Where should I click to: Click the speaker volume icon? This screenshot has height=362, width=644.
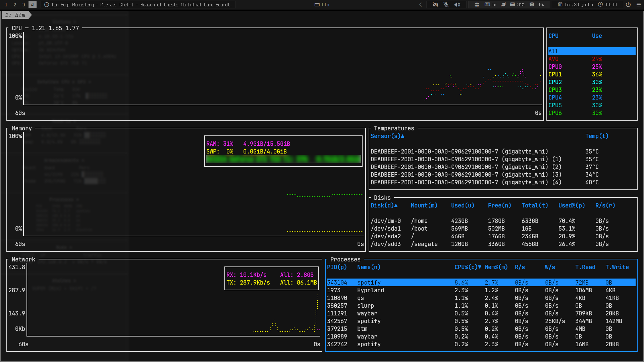[x=457, y=5]
